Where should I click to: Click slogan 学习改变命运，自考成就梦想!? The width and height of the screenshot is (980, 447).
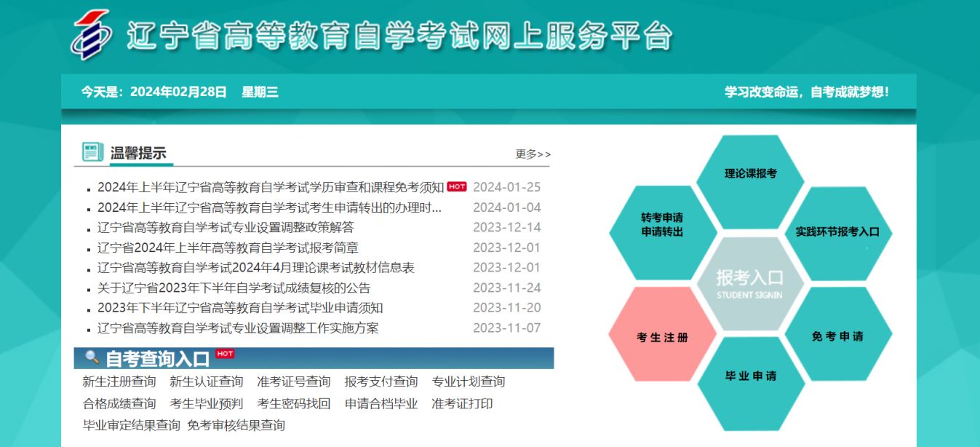point(806,92)
